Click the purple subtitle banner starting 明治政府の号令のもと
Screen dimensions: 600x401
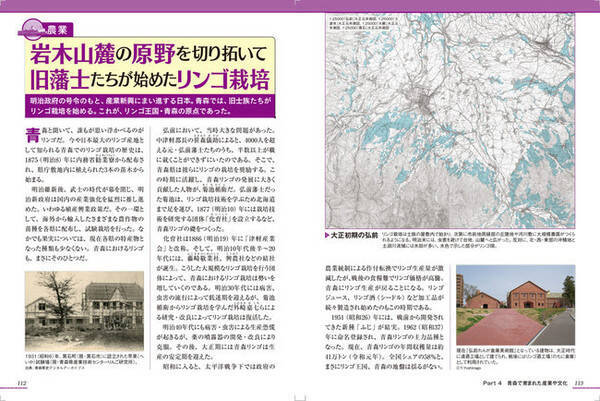150,106
